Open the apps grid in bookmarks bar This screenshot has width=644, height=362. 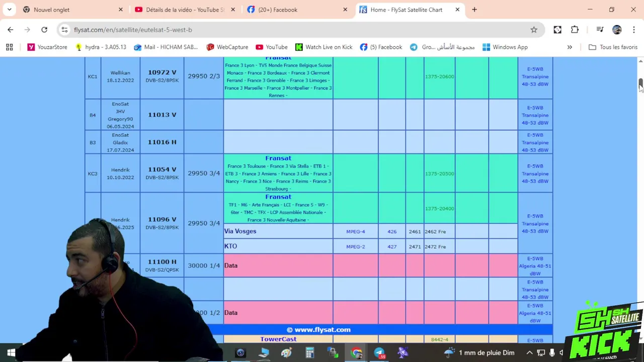(x=9, y=47)
